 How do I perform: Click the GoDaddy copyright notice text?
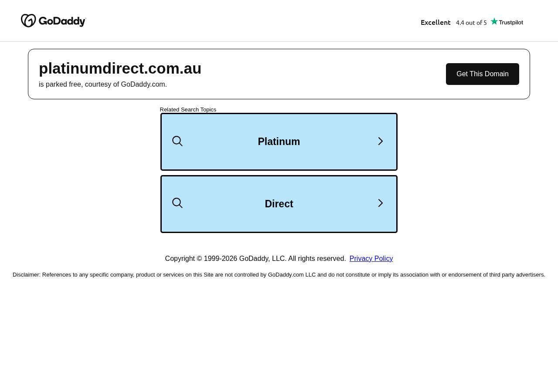(x=255, y=259)
